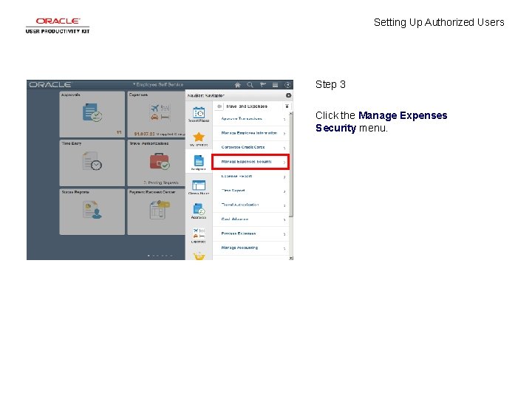
Task: Open the Manage Employee Information menu
Action: tap(250, 133)
